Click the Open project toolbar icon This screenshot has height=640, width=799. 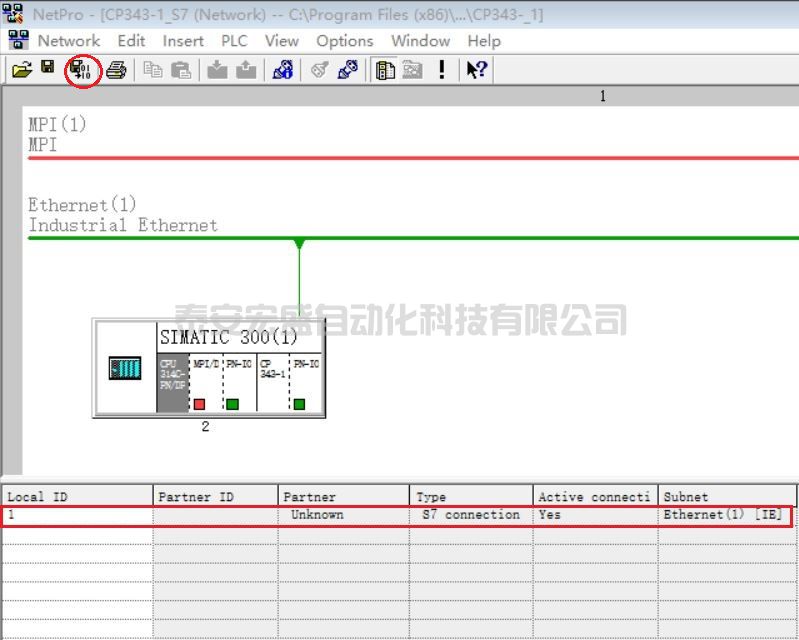22,70
